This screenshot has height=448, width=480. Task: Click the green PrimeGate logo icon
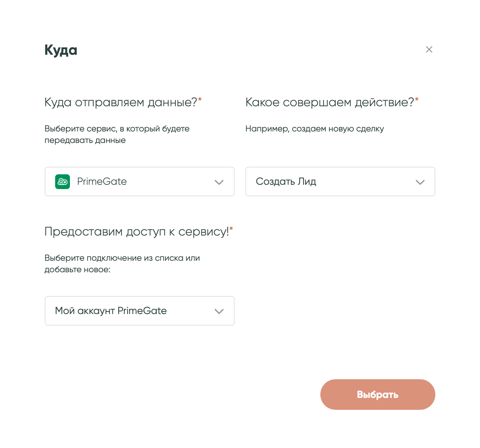[x=62, y=182]
